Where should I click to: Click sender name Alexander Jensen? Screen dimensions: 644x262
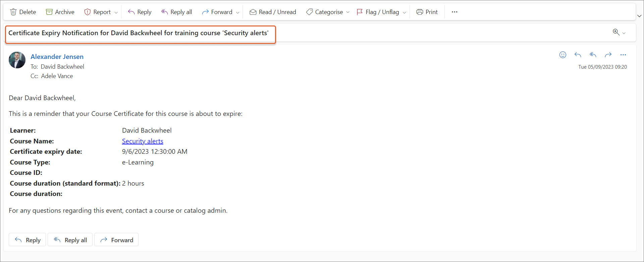pos(57,57)
